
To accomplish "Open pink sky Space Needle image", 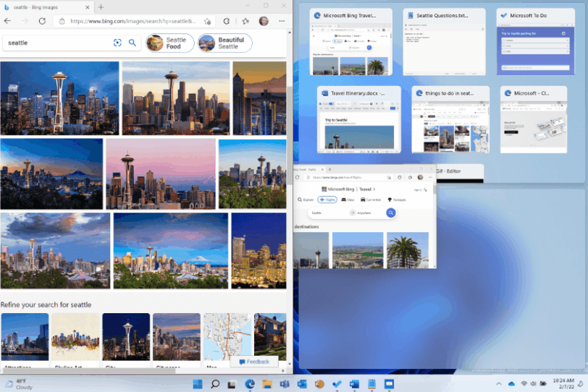I will pos(161,174).
